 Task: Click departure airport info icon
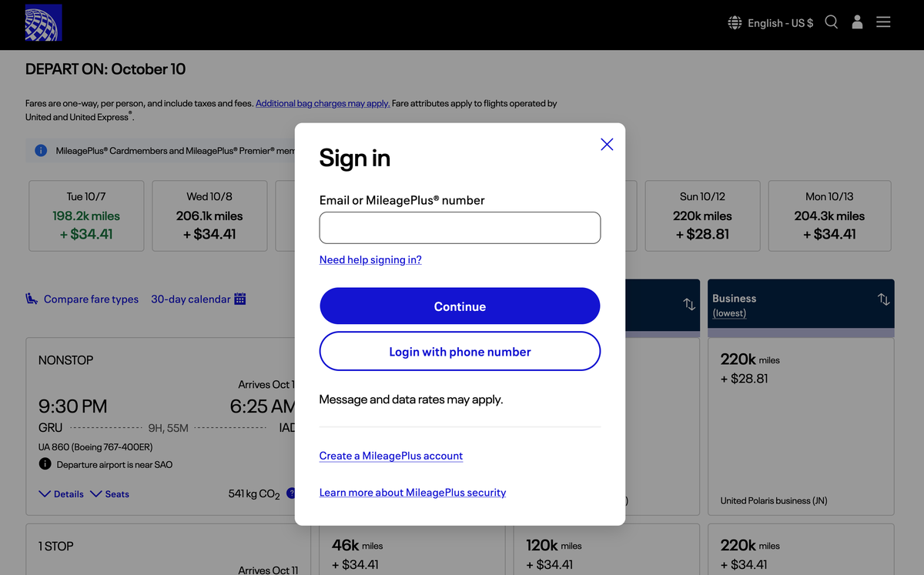click(x=45, y=464)
